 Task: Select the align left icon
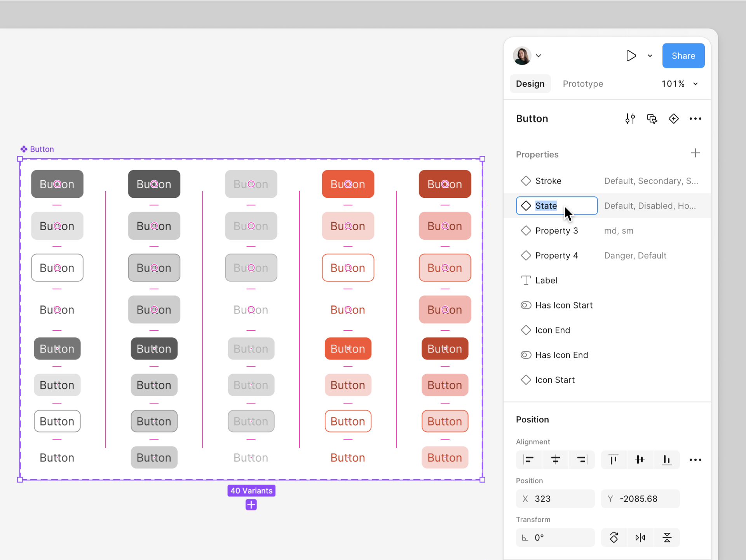coord(528,460)
